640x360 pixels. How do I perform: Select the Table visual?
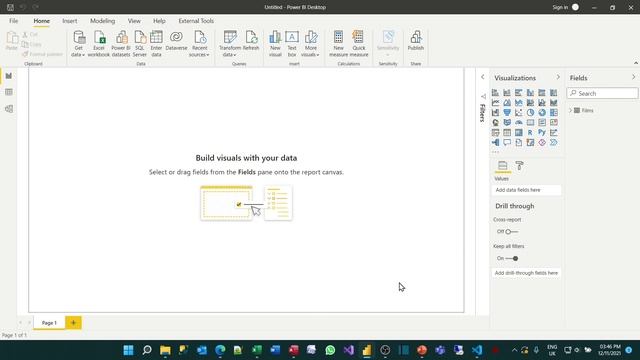(507, 132)
